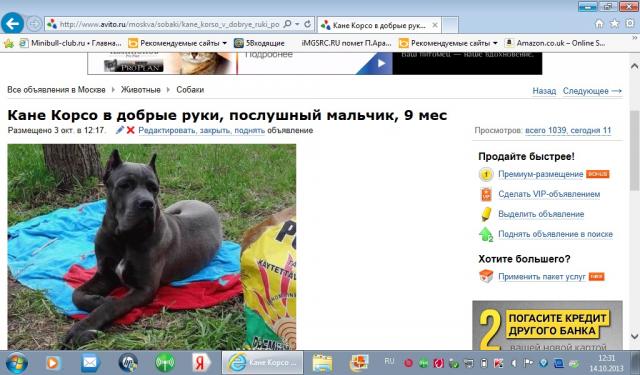Click the Cane Corso dog photo
Screen dimensions: 640x375
[151, 247]
